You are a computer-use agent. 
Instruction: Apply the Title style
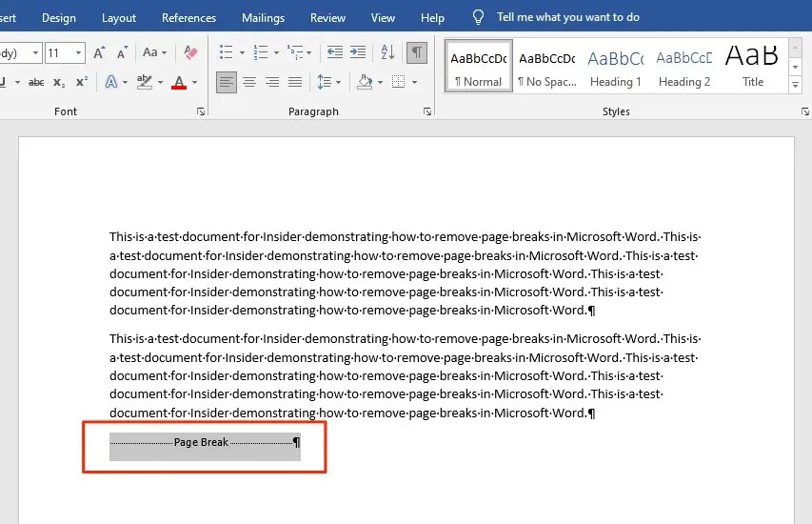752,66
